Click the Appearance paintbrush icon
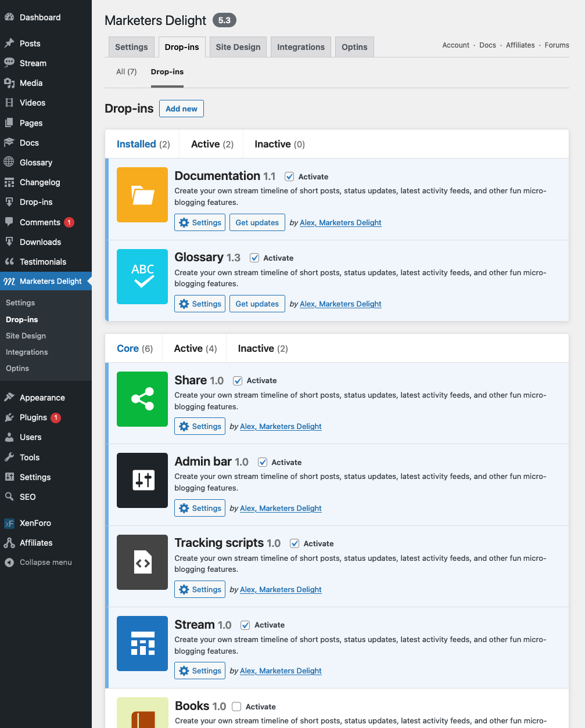The height and width of the screenshot is (728, 585). (9, 398)
